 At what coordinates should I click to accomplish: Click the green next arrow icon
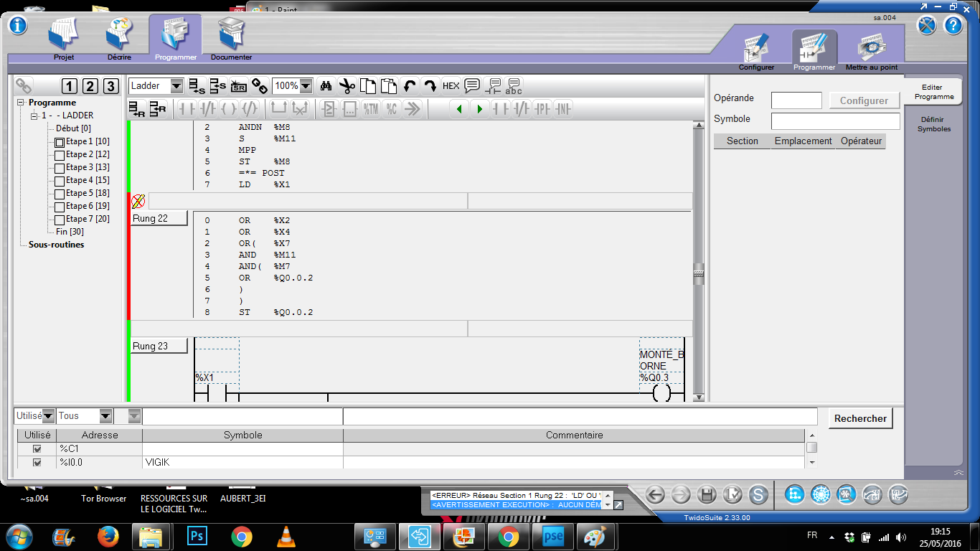pyautogui.click(x=480, y=109)
